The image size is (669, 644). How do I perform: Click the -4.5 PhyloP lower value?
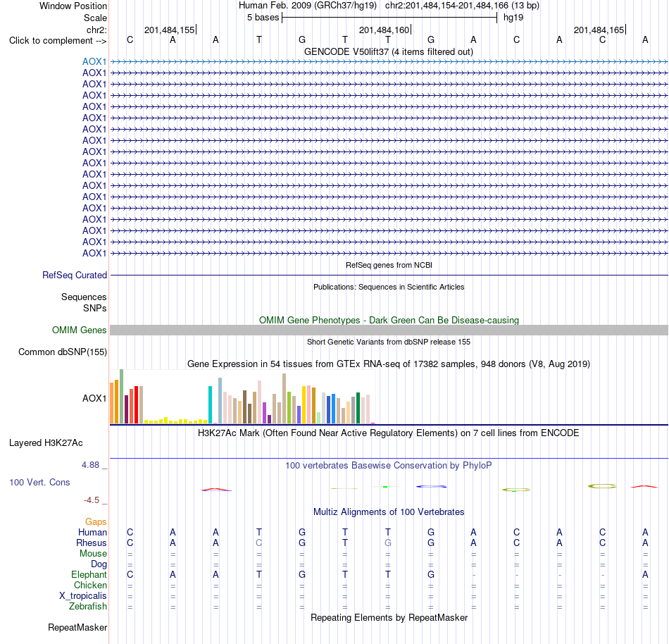92,500
